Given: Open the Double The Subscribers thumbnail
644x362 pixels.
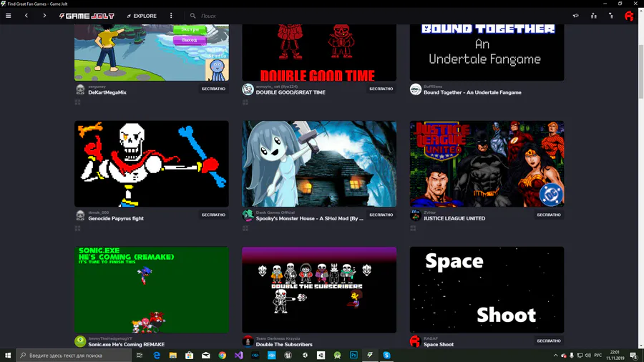Looking at the screenshot, I should coord(319,290).
